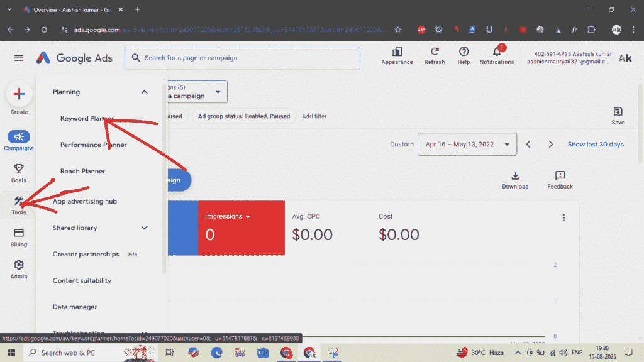
Task: Open the Impressions metric dropdown
Action: (248, 217)
